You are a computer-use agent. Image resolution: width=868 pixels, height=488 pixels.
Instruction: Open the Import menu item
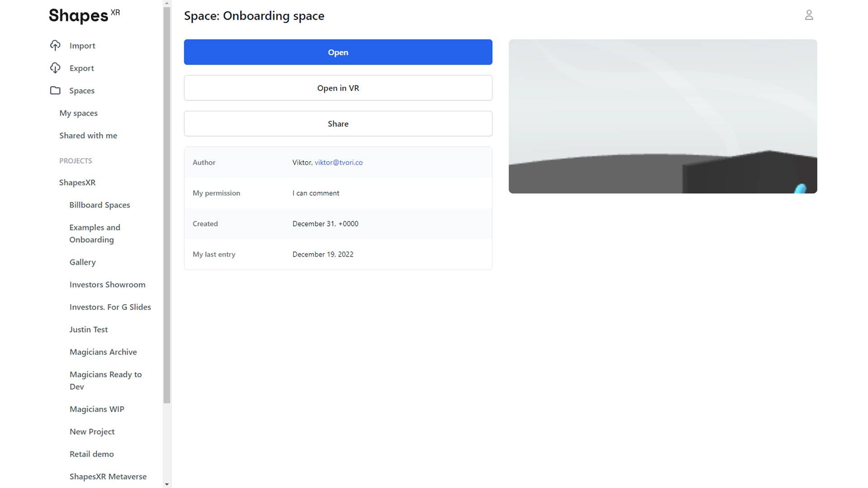coord(82,46)
